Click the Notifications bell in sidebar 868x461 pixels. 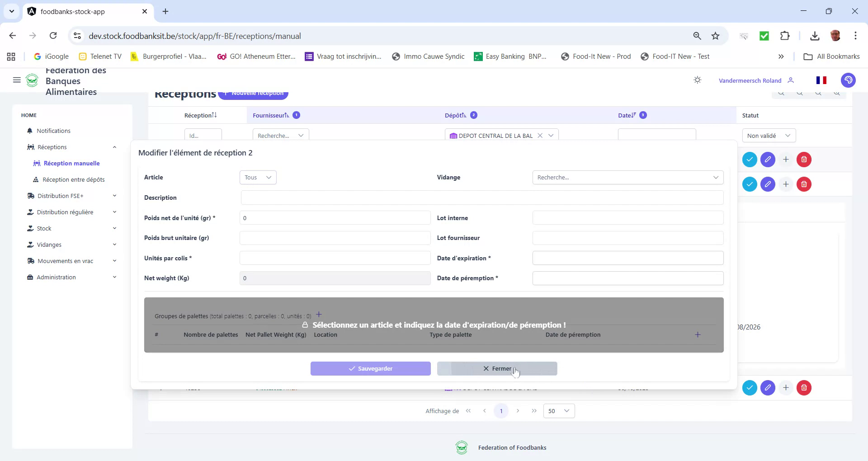point(53,131)
